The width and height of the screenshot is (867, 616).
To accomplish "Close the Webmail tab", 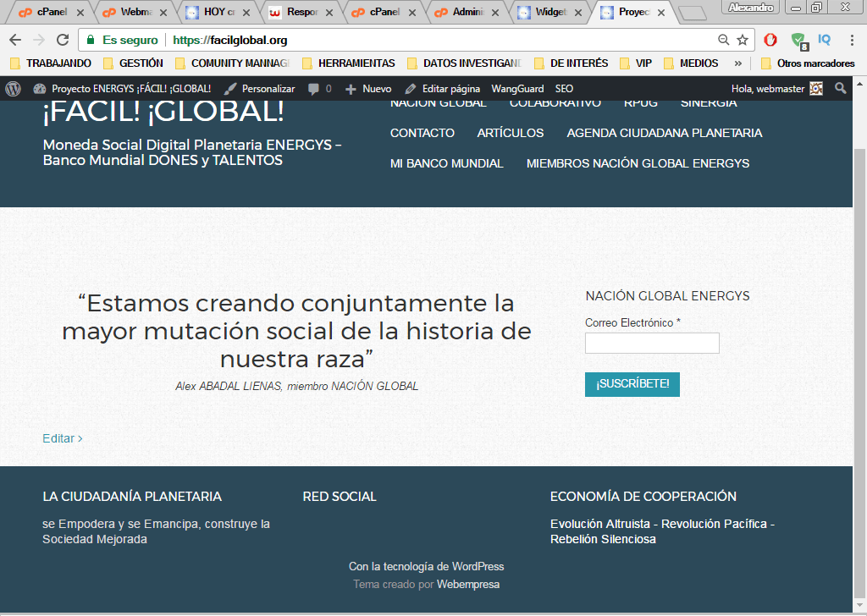I will pyautogui.click(x=163, y=12).
